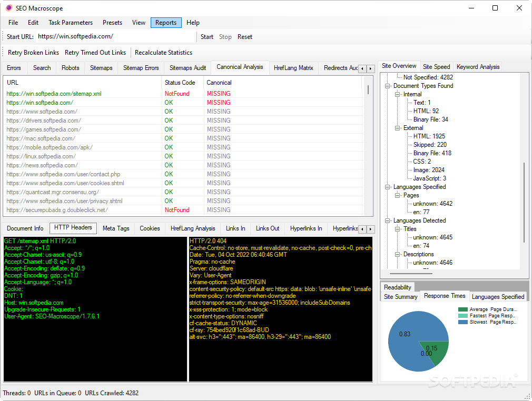Sort by the URL column header
Screen dimensions: 532x401
tap(83, 83)
